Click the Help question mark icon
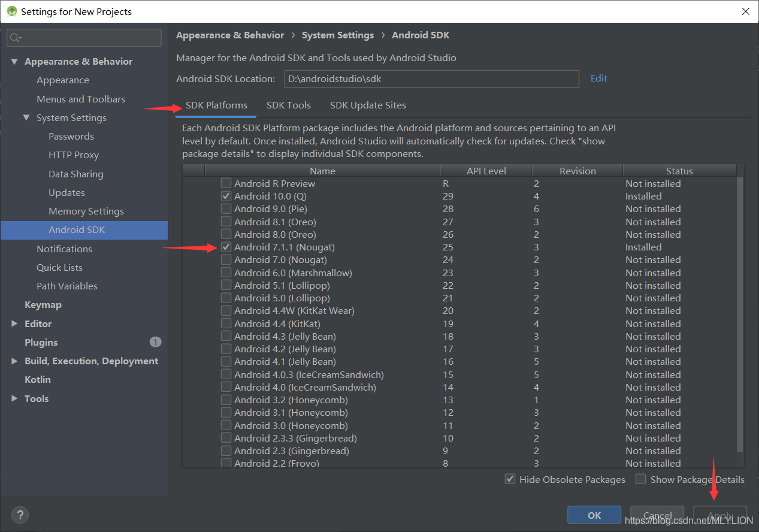759x532 pixels. click(x=20, y=515)
